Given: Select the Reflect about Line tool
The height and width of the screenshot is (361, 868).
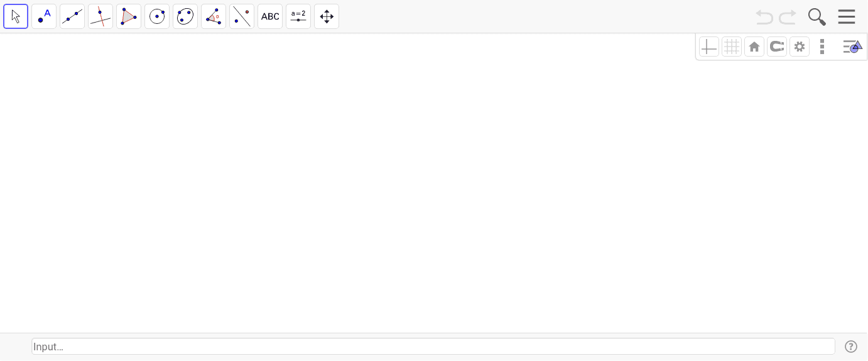Looking at the screenshot, I should (x=242, y=16).
